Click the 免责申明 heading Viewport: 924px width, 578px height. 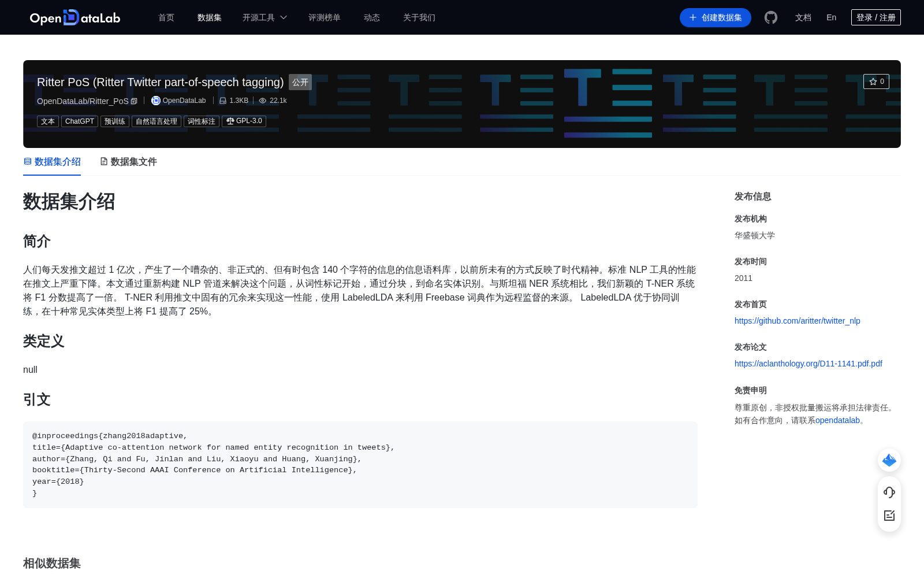pos(751,390)
